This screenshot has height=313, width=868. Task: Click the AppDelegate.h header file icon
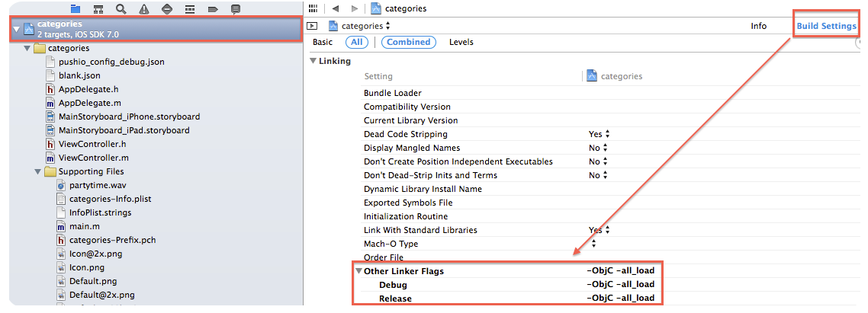[x=50, y=89]
